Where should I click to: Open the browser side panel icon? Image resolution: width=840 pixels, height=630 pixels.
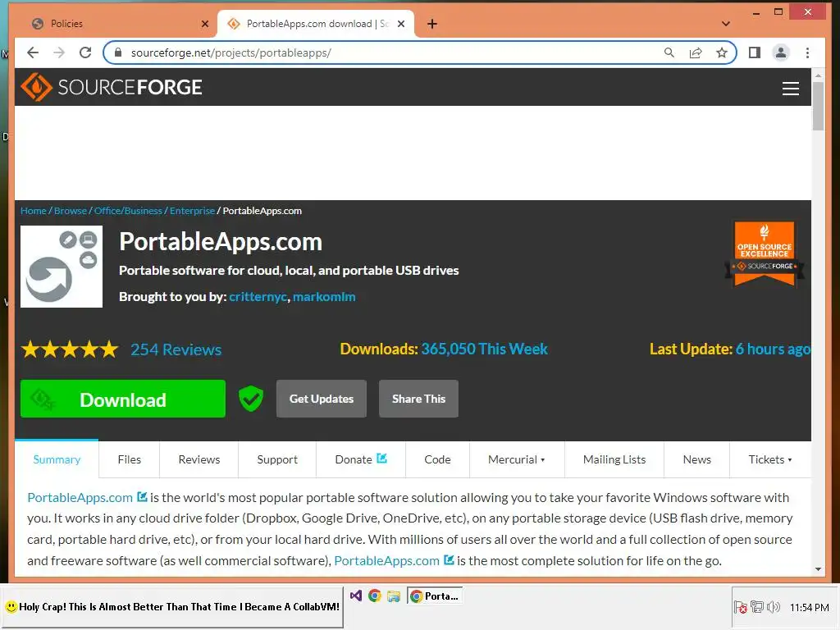coord(755,52)
